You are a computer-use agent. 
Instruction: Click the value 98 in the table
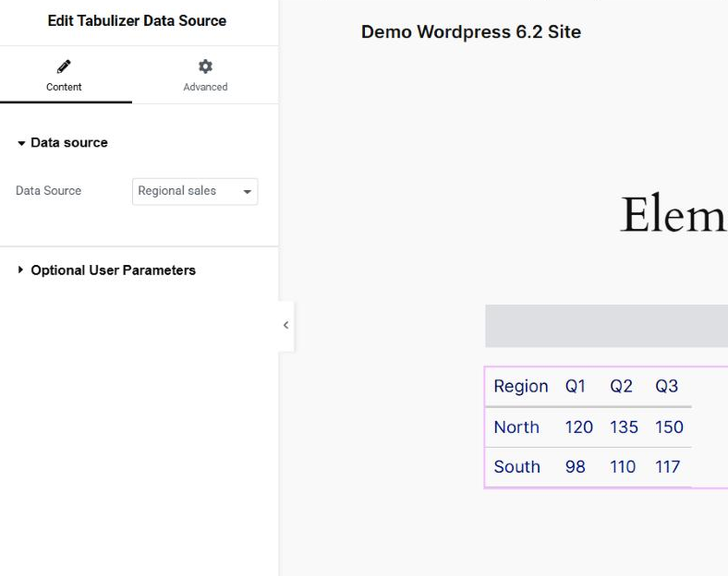575,466
